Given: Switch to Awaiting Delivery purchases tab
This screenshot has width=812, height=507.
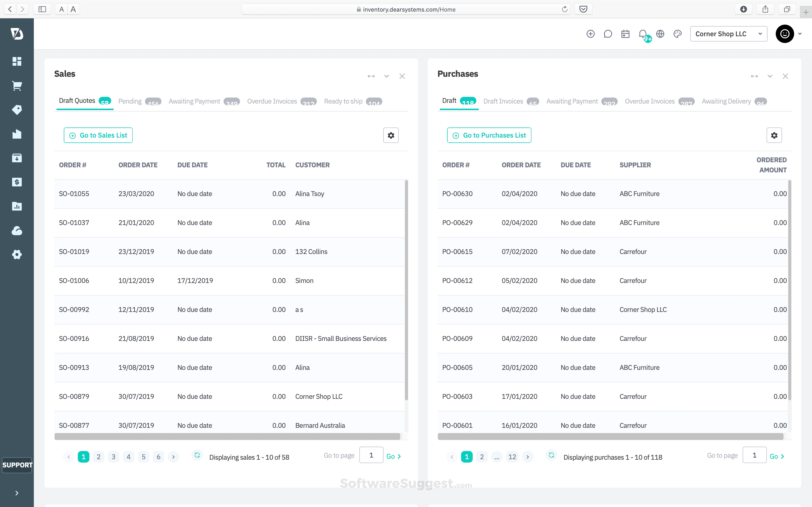Looking at the screenshot, I should coord(726,101).
